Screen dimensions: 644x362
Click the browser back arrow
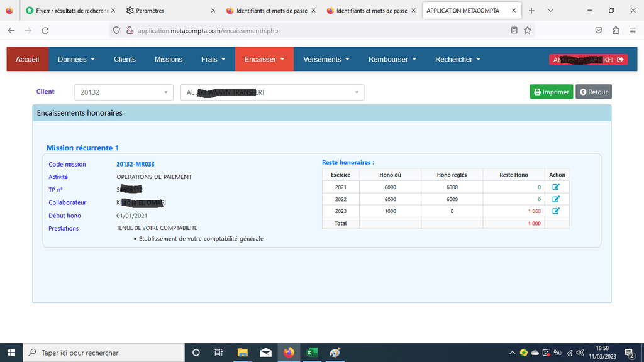pyautogui.click(x=11, y=30)
